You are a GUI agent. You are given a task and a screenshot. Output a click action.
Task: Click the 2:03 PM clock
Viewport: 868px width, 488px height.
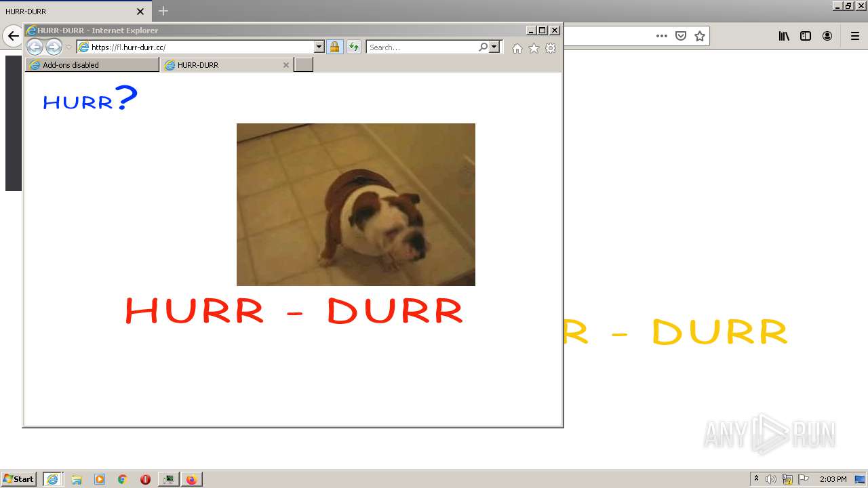point(833,479)
